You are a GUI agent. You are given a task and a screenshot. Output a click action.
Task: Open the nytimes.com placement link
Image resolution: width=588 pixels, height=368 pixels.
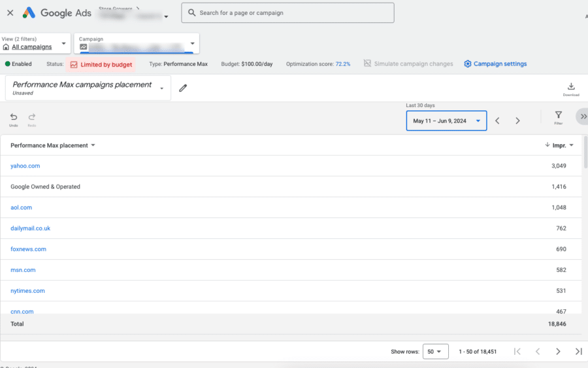(27, 291)
